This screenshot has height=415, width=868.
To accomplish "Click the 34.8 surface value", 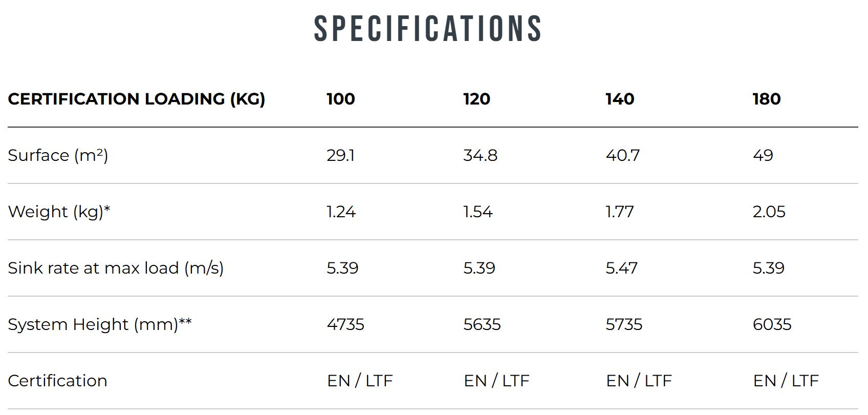I will (x=480, y=155).
